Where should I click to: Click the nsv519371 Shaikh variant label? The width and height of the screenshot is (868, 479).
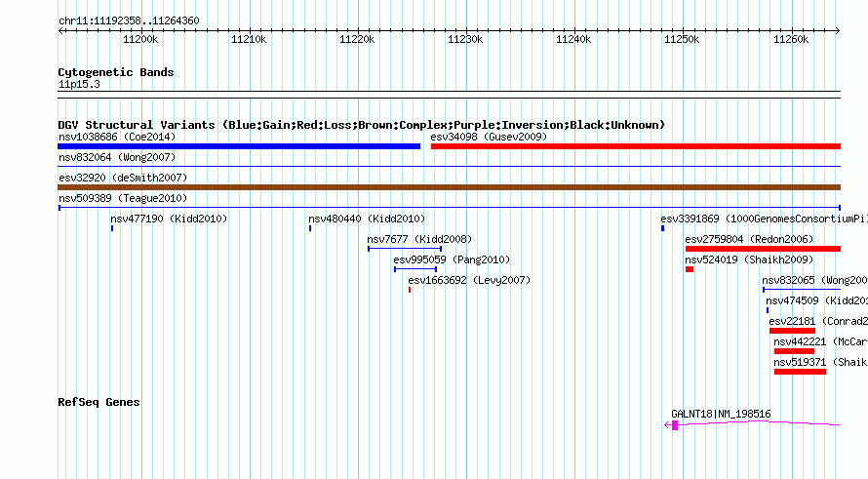coord(820,362)
